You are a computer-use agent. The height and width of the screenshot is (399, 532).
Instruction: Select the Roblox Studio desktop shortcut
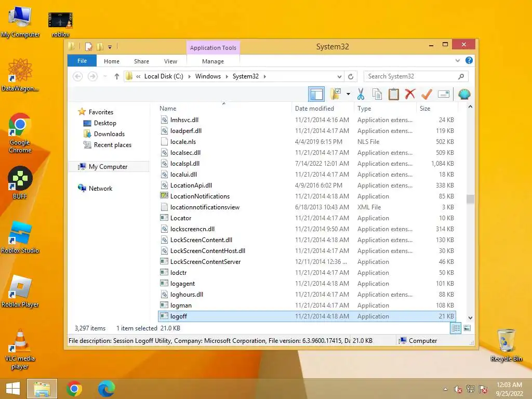(x=20, y=237)
